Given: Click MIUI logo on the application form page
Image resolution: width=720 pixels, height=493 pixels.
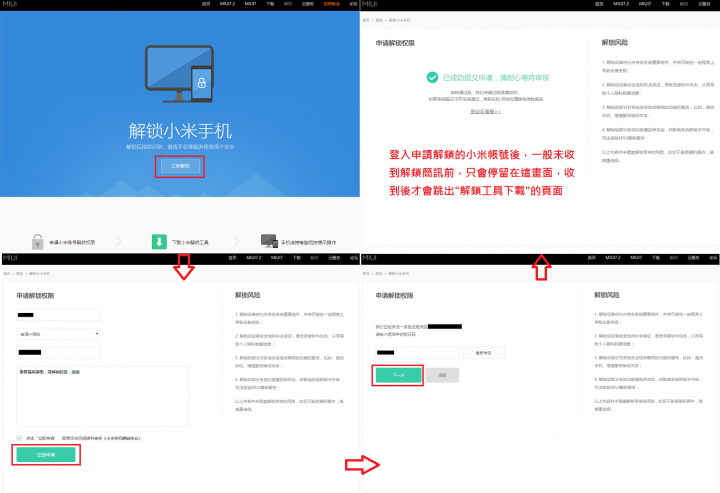Looking at the screenshot, I should (x=10, y=258).
